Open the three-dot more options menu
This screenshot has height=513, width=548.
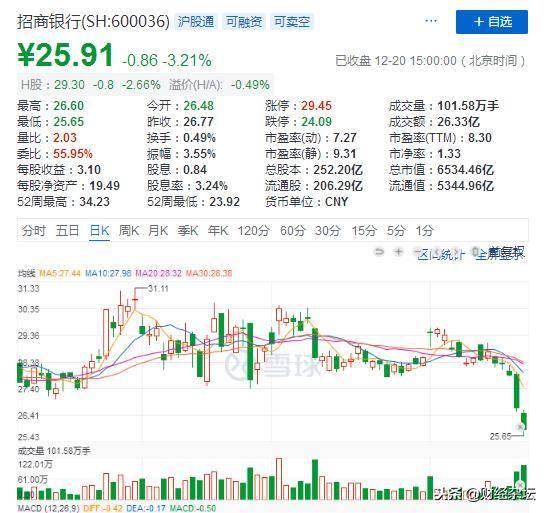431,21
